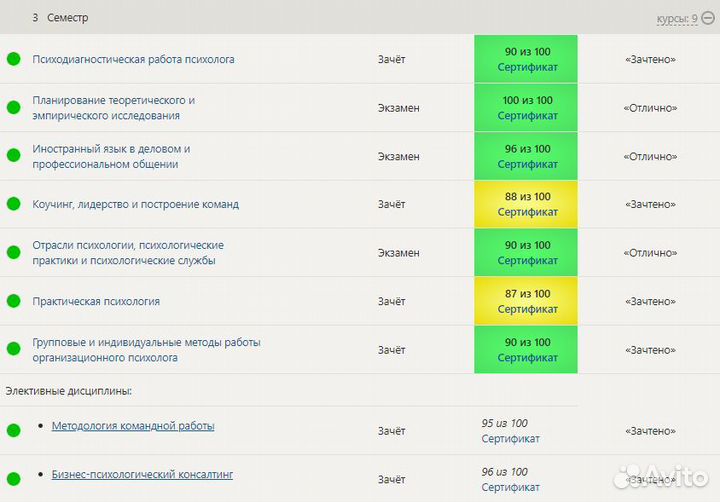
Task: Select the '87 из 100' score text
Action: pyautogui.click(x=528, y=293)
